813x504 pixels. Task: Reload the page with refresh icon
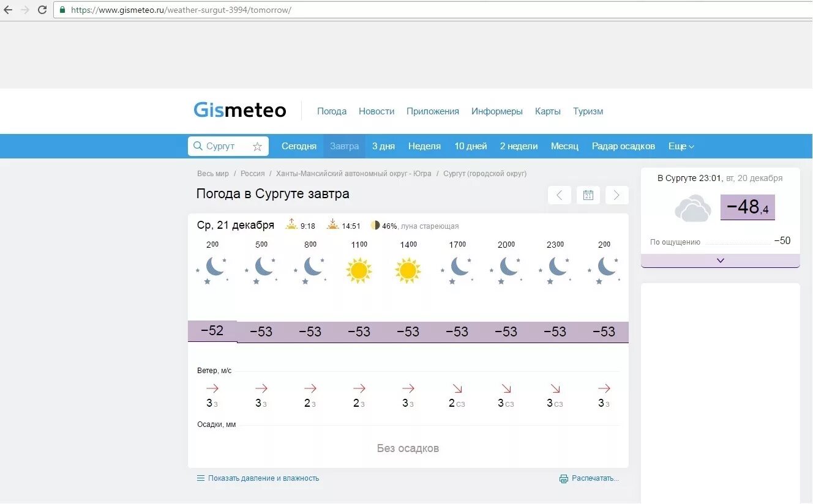click(x=42, y=10)
